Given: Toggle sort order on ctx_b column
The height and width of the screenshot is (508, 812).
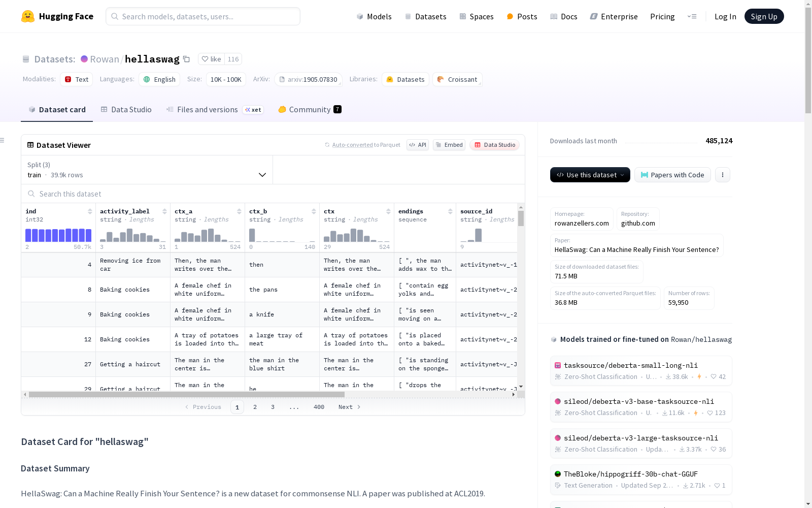Looking at the screenshot, I should (314, 211).
